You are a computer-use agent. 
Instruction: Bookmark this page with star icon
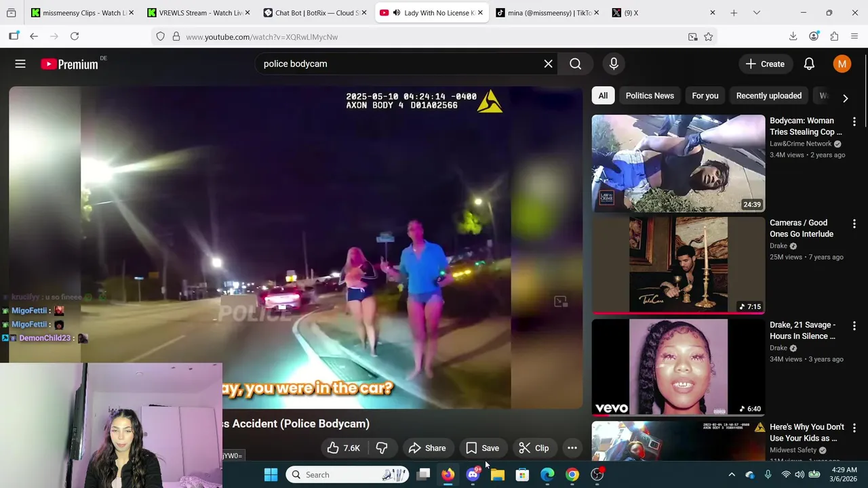point(708,37)
